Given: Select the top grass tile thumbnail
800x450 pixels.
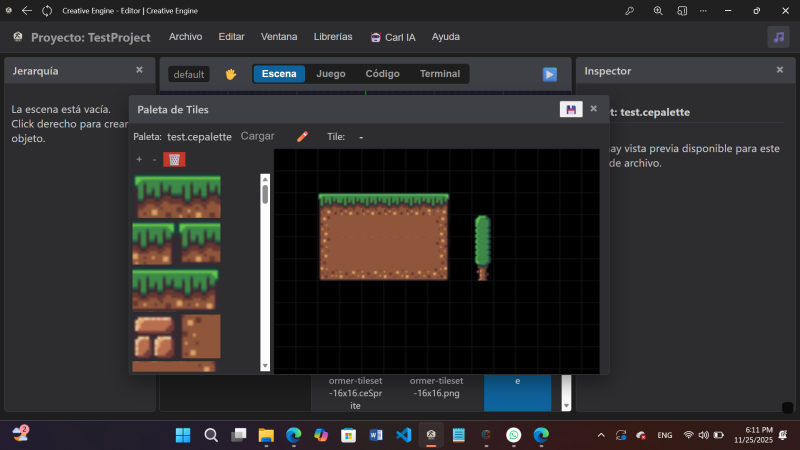Looking at the screenshot, I should (x=178, y=196).
